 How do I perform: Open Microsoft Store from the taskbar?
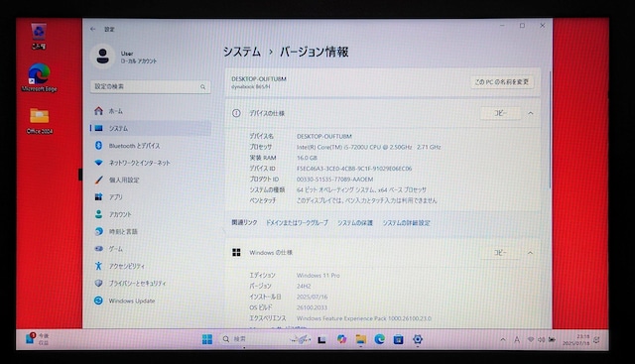pyautogui.click(x=399, y=339)
